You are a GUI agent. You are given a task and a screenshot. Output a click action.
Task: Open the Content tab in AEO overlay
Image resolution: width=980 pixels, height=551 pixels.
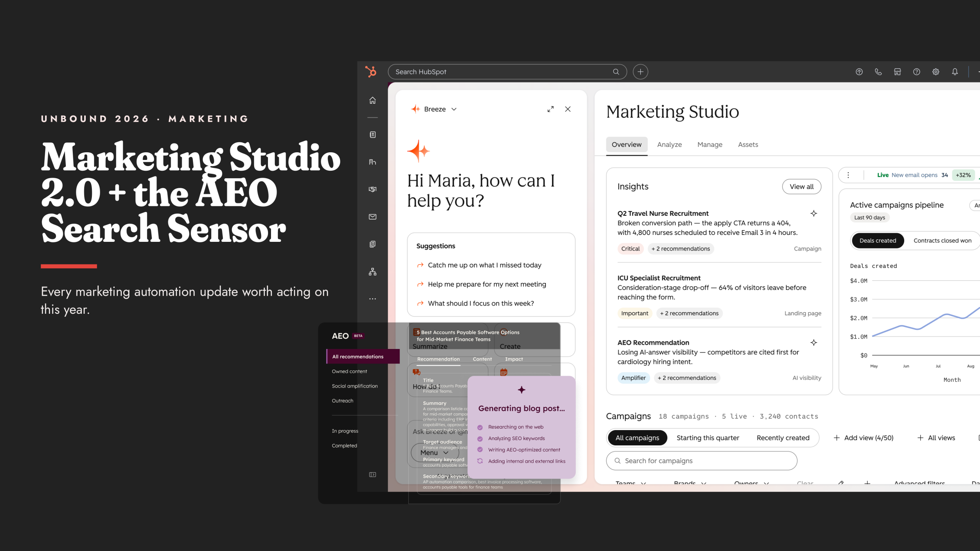(x=482, y=359)
